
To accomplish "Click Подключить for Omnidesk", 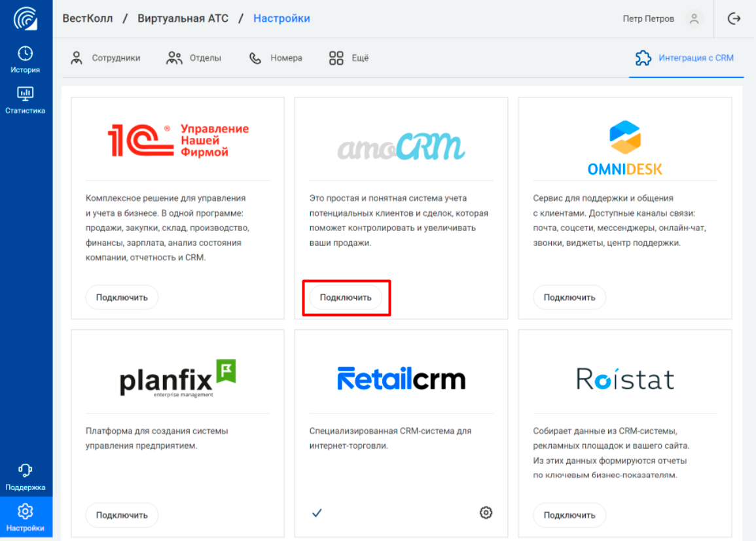I will pos(569,297).
